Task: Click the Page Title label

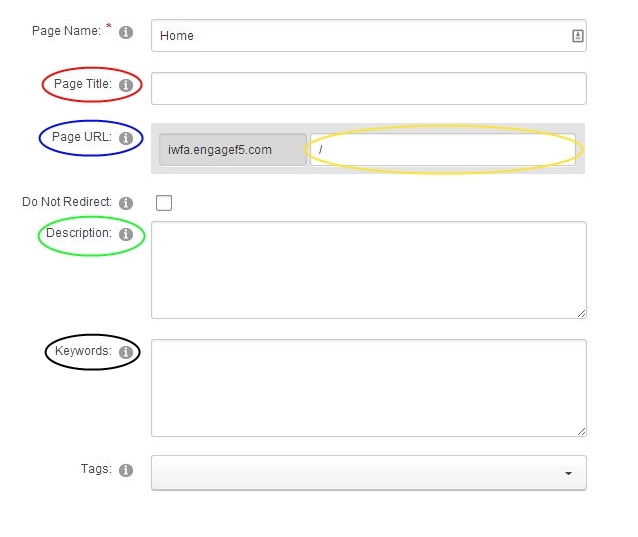Action: click(83, 84)
